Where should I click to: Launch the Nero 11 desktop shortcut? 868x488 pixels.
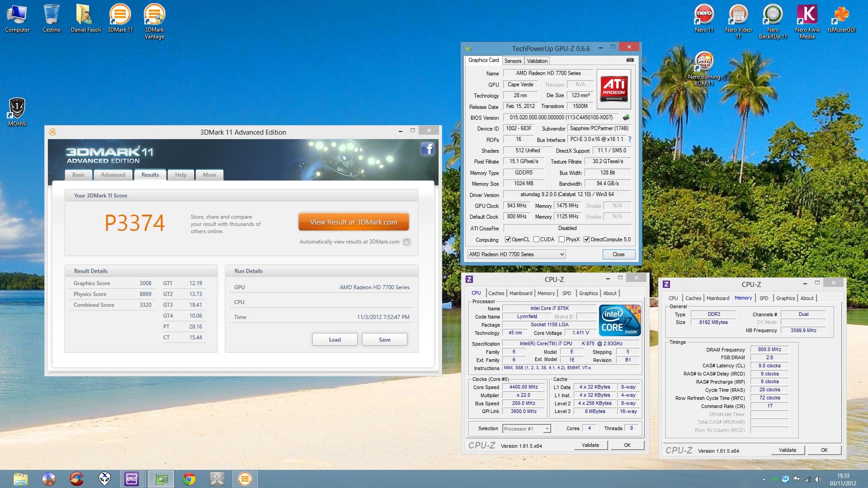(704, 19)
